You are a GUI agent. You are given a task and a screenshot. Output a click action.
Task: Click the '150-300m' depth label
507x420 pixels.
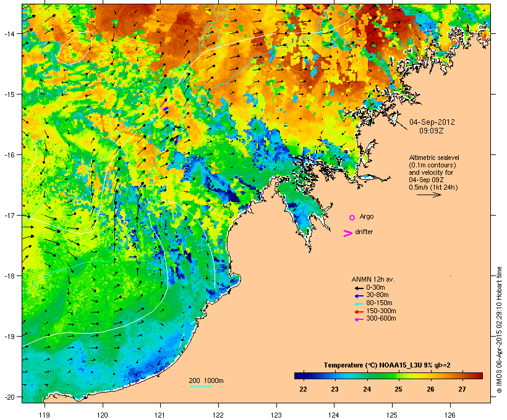381,311
